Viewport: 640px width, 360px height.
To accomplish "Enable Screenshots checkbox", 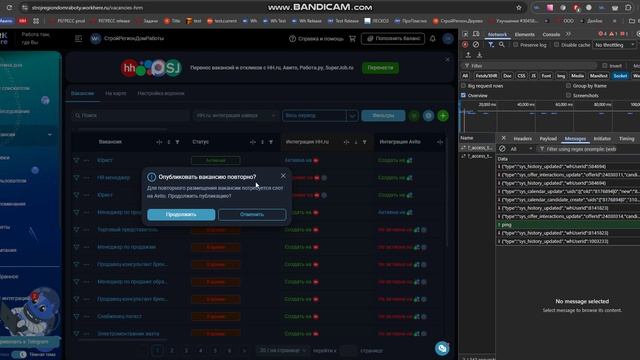I will (x=568, y=95).
